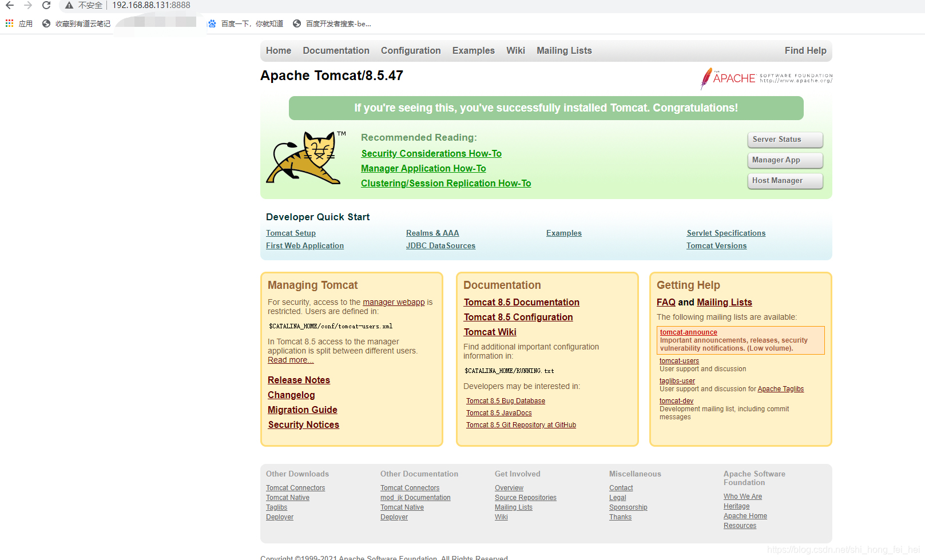Click the address bar URL field
925x560 pixels.
151,5
